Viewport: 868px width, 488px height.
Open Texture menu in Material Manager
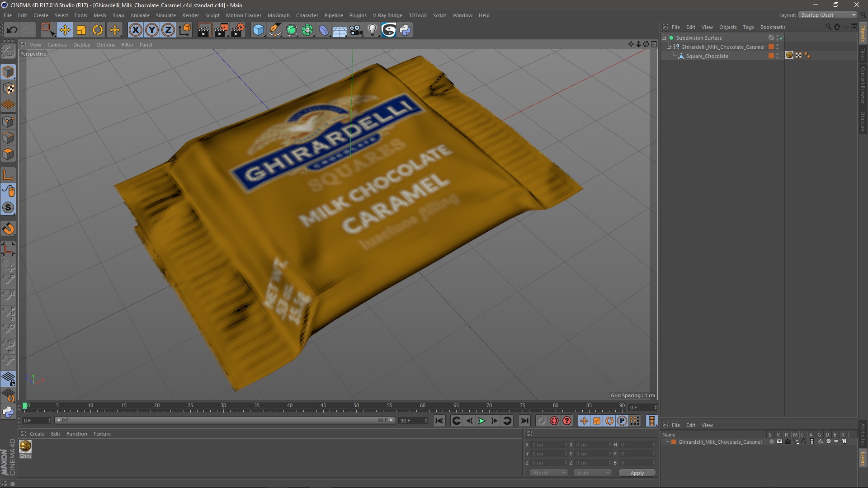(102, 434)
